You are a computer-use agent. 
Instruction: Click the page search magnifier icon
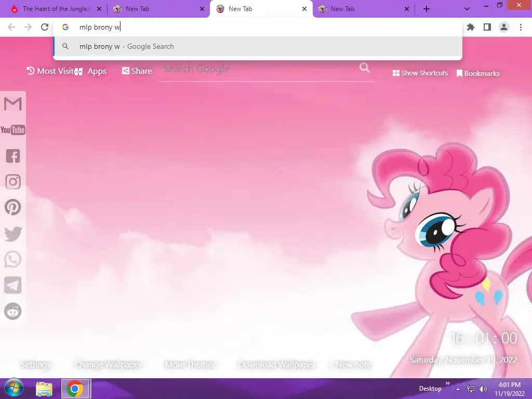click(365, 68)
